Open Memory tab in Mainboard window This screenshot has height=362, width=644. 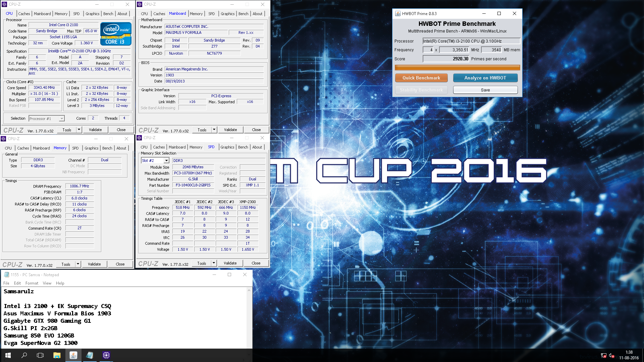click(196, 14)
